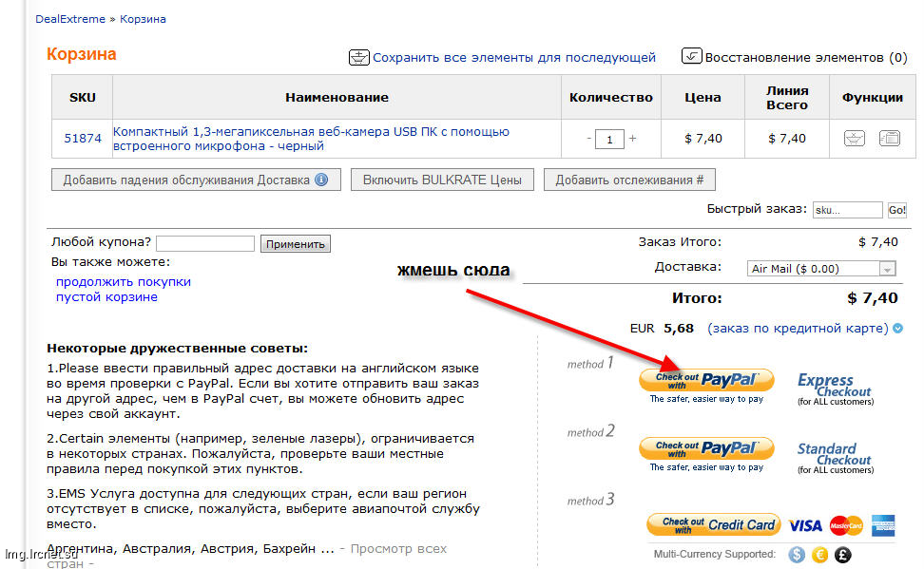Click Некоторые дружественные советы heading

pos(178,348)
